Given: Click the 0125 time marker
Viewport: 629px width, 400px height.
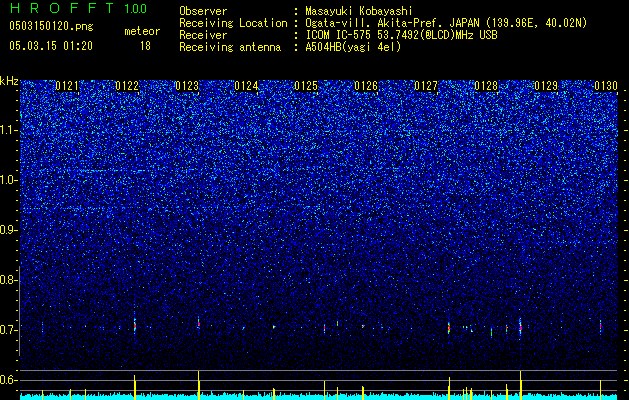Looking at the screenshot, I should 306,86.
